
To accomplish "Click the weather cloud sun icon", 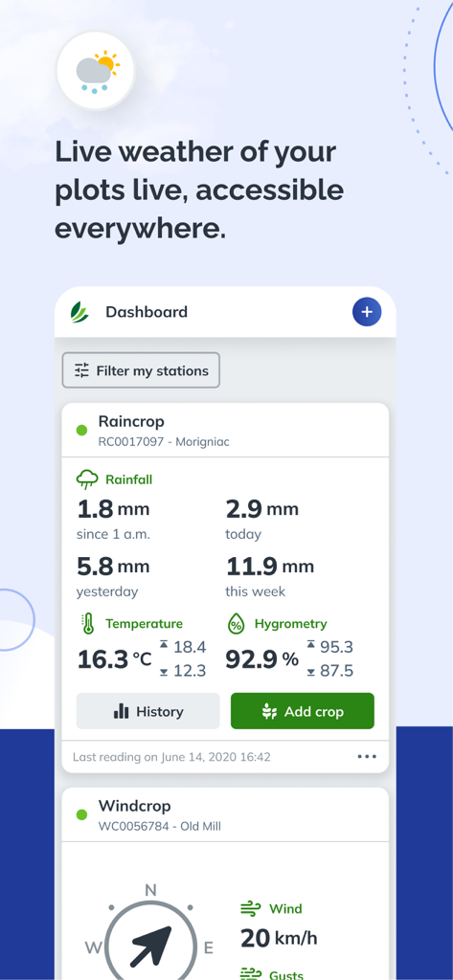I will 97,71.
